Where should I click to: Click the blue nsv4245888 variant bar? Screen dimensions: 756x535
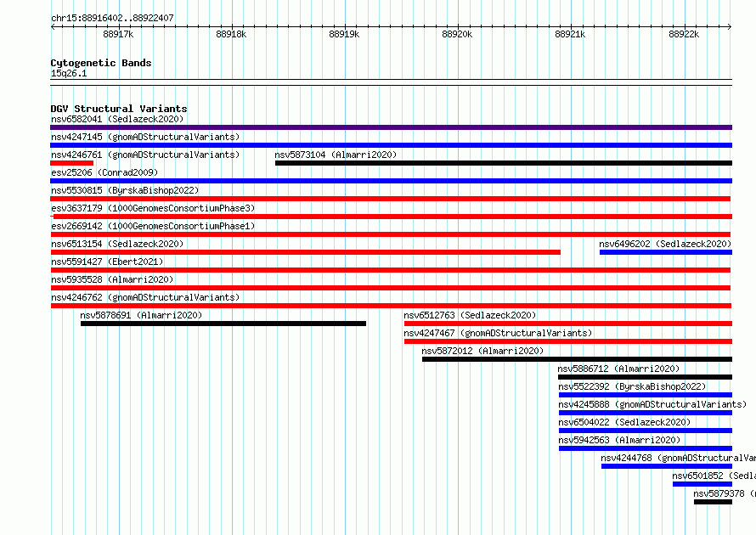646,413
